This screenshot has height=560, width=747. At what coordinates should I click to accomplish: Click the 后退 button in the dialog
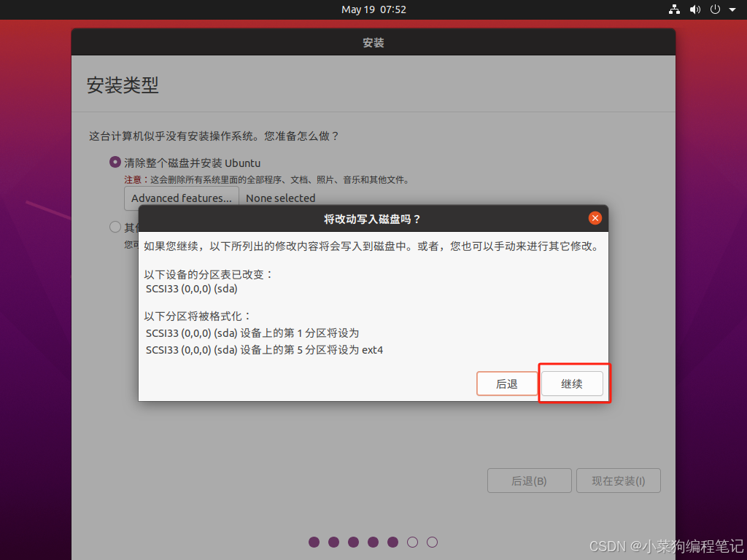[x=507, y=384]
